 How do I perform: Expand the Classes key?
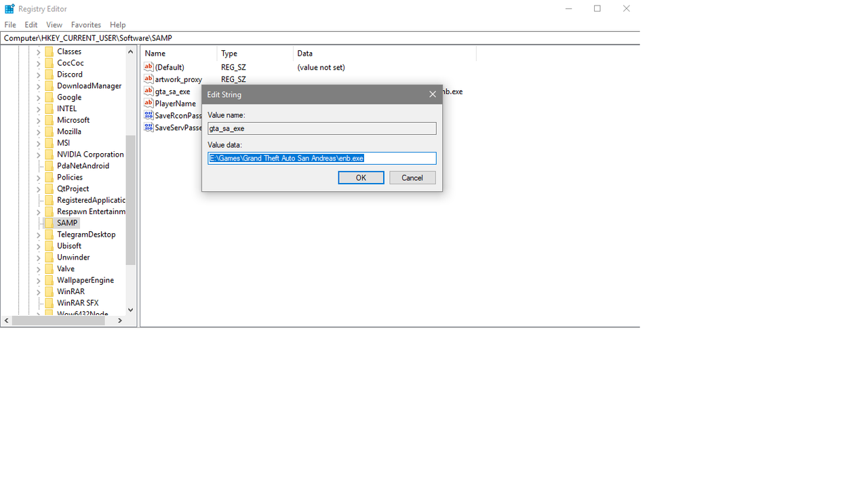(39, 52)
